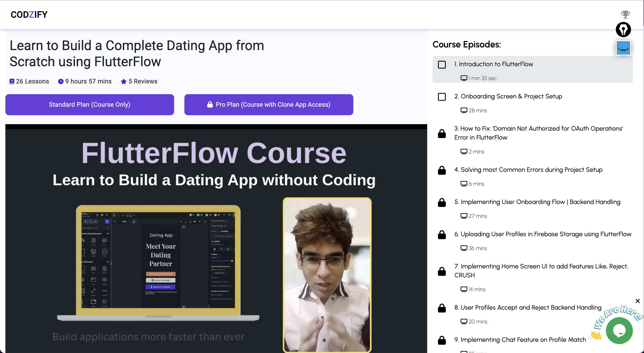
Task: Choose the Pro Plan with Clone App Access
Action: 269,104
